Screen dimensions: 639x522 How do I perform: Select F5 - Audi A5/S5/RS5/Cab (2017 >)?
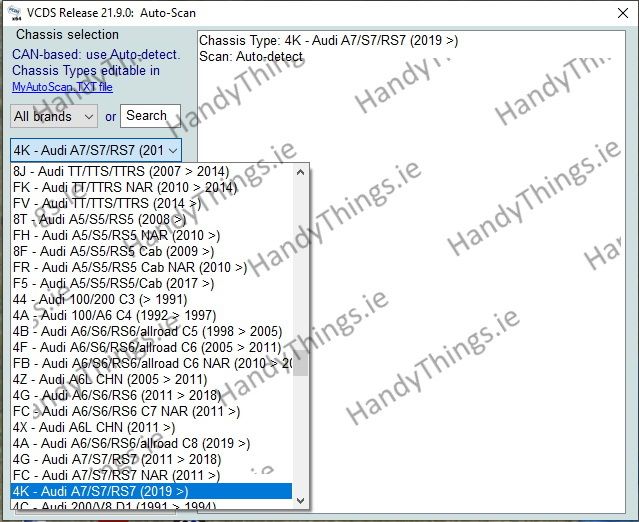pos(152,283)
